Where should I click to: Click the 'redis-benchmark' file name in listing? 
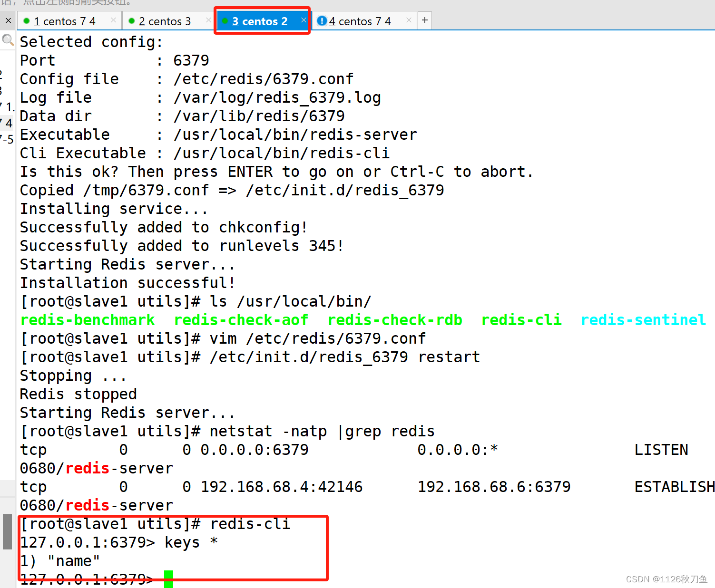pos(88,320)
